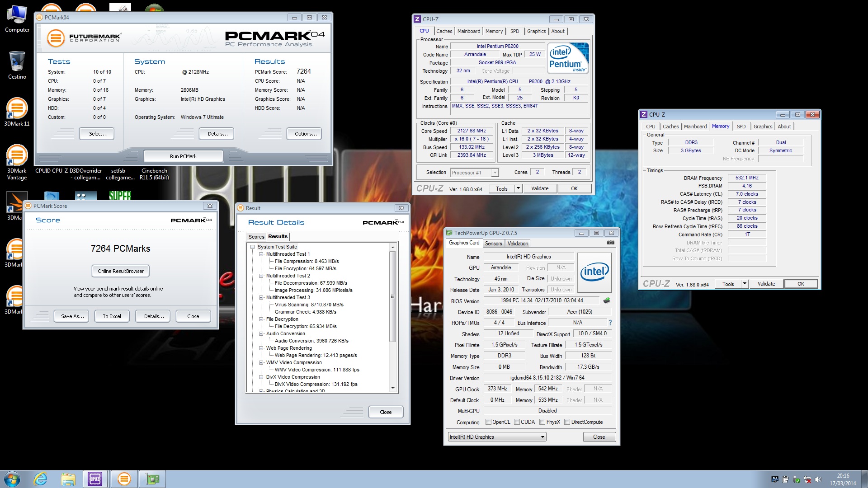Click Futuremark logo in PCMark04 window
The width and height of the screenshot is (868, 488).
pos(85,38)
